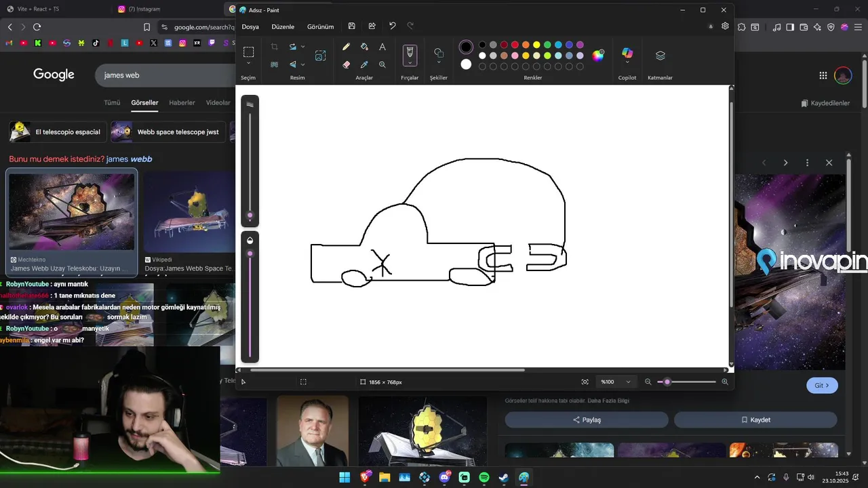The height and width of the screenshot is (488, 868).
Task: Click the Paylaş button in browser
Action: pyautogui.click(x=587, y=420)
